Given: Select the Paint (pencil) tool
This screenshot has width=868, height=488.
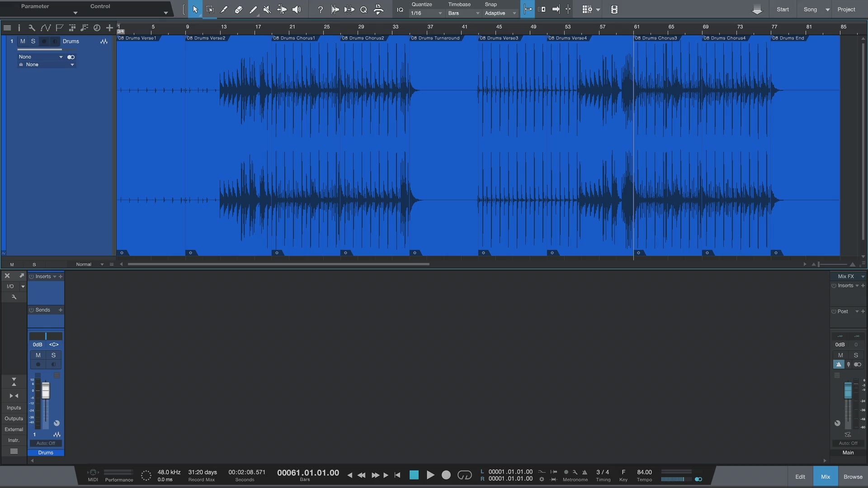Looking at the screenshot, I should point(253,9).
